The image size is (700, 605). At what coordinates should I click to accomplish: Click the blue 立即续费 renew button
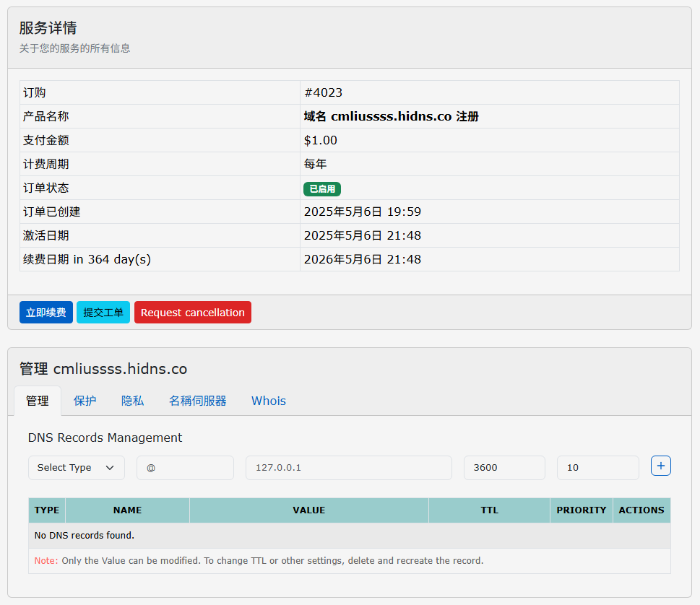coord(46,313)
